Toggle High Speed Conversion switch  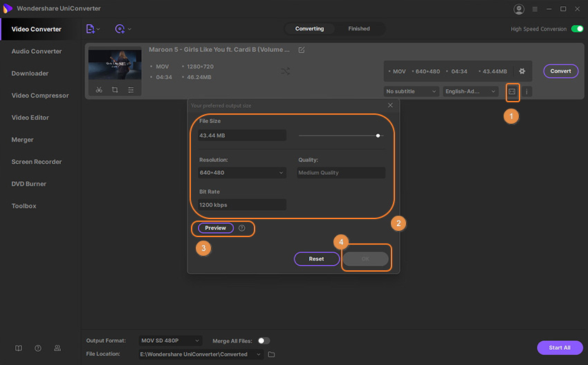(577, 29)
